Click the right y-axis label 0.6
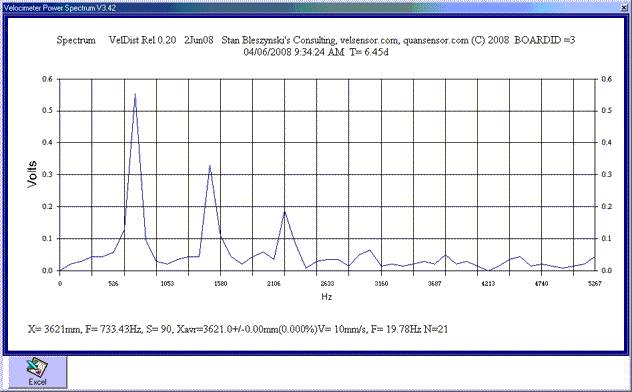The image size is (632, 392). (x=607, y=79)
